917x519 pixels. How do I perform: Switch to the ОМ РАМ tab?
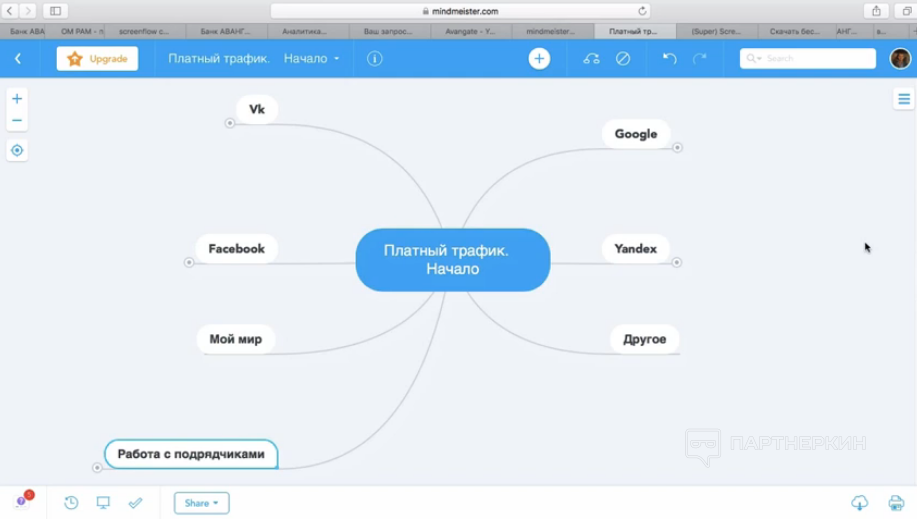point(80,31)
